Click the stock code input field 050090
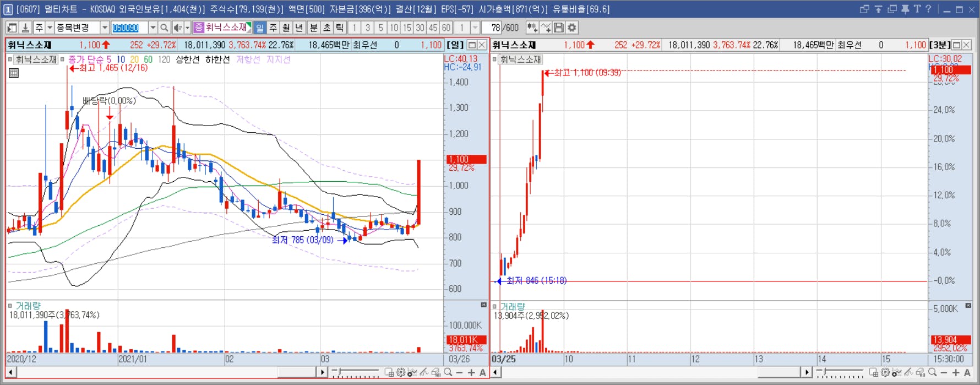 tap(129, 28)
